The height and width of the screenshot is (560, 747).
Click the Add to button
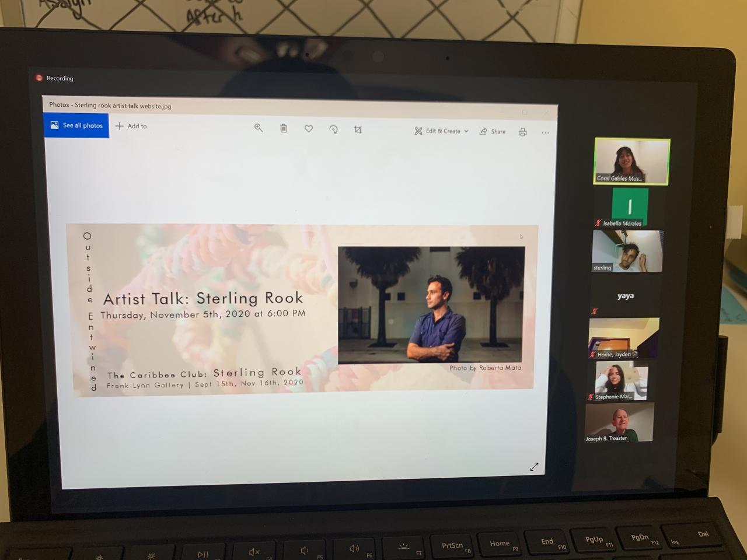131,126
